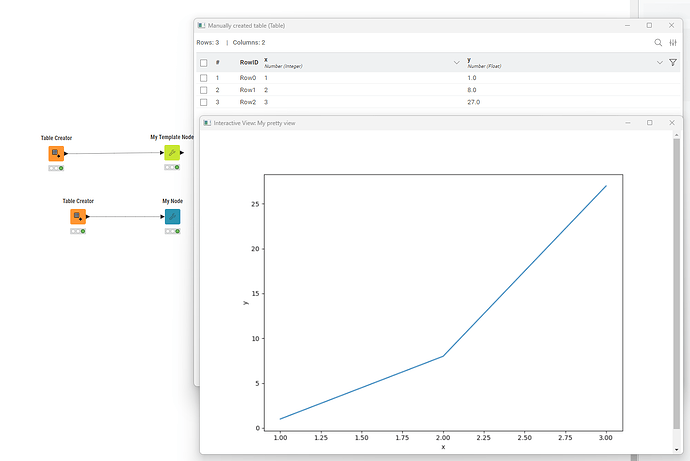Click the Row1 cell in the table

(248, 90)
